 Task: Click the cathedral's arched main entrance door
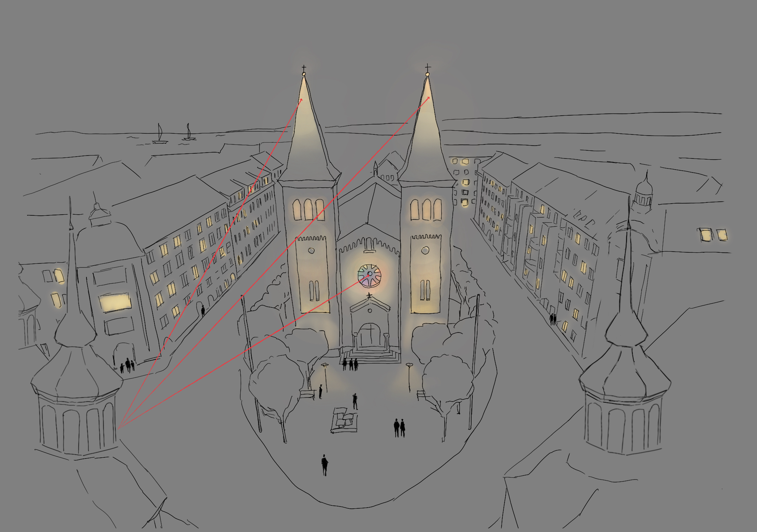(370, 335)
